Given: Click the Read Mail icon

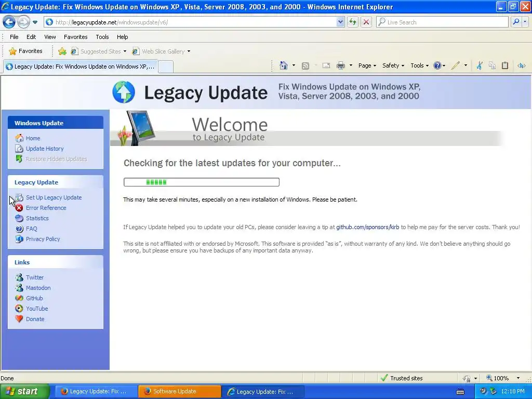Looking at the screenshot, I should pyautogui.click(x=326, y=65).
